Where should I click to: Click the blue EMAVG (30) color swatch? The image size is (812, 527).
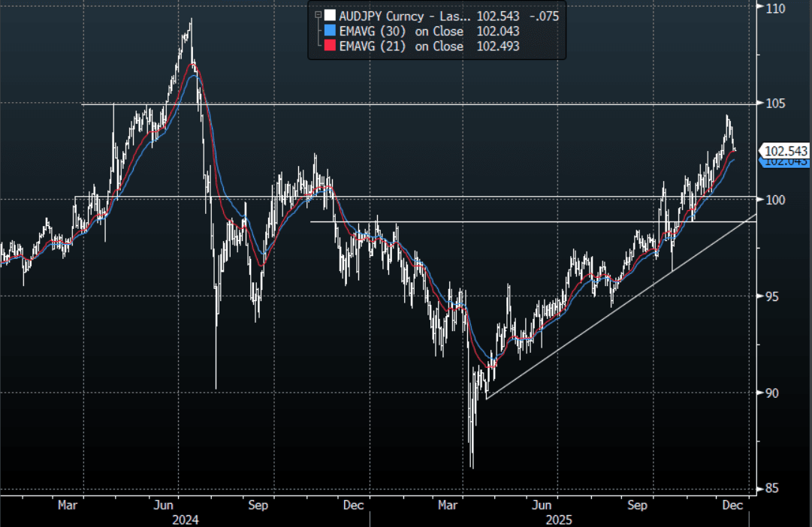point(329,31)
